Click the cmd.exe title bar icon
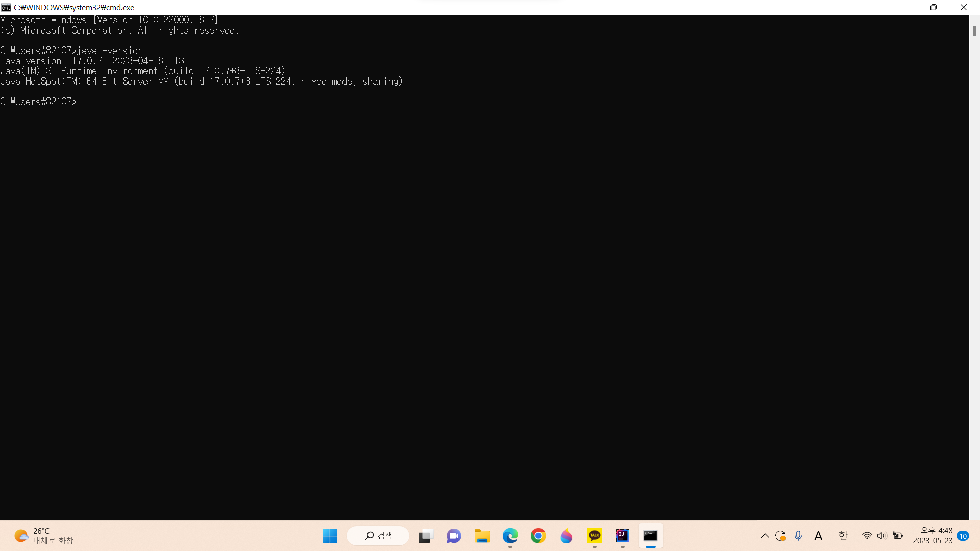The height and width of the screenshot is (551, 980). (x=6, y=7)
